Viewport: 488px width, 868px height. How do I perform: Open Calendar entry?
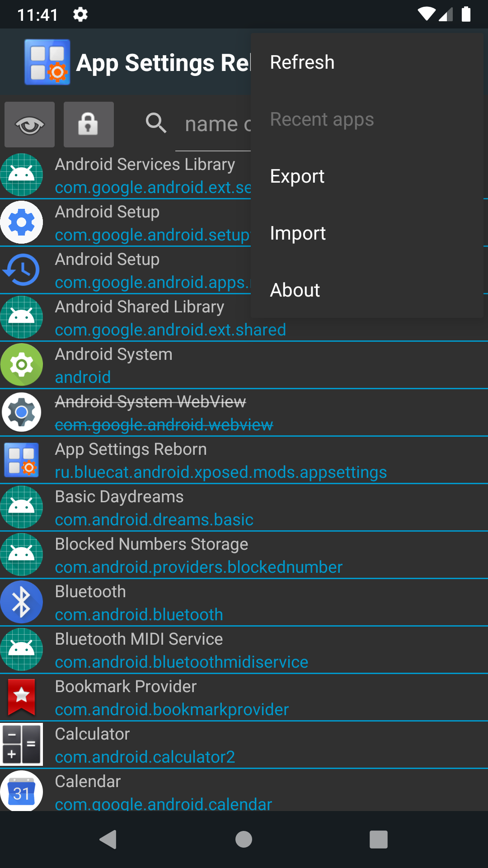click(x=244, y=790)
